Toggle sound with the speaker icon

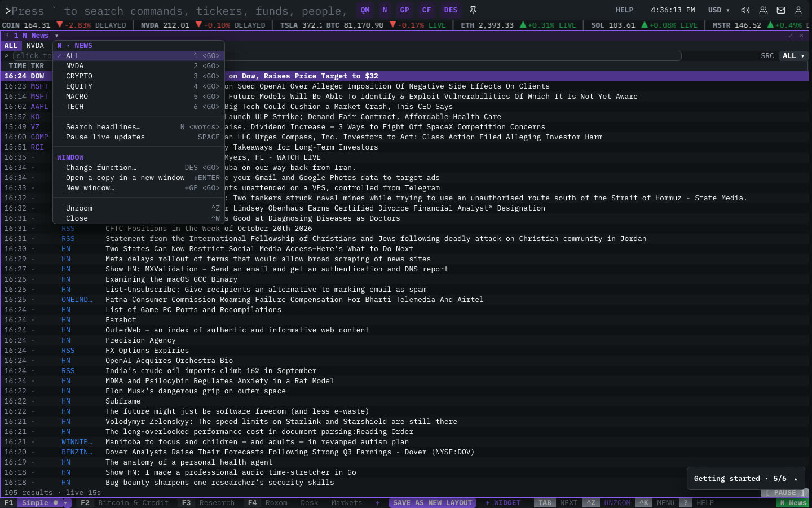click(x=745, y=10)
